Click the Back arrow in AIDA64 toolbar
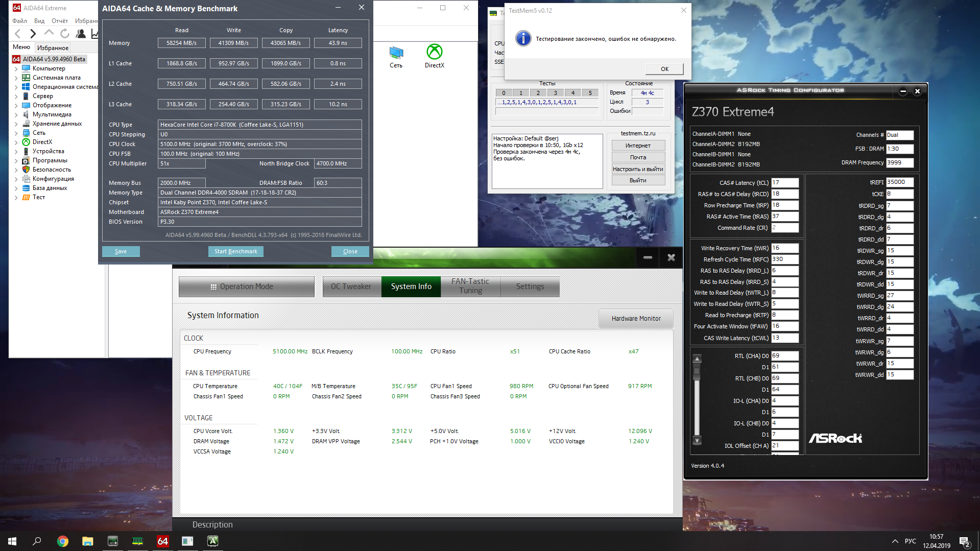980x551 pixels. 18,34
